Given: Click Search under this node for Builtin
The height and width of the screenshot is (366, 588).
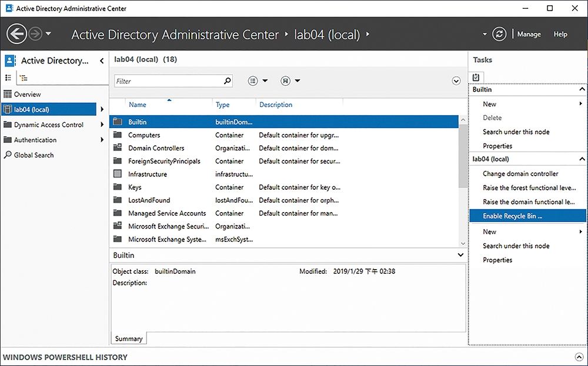Looking at the screenshot, I should (516, 132).
